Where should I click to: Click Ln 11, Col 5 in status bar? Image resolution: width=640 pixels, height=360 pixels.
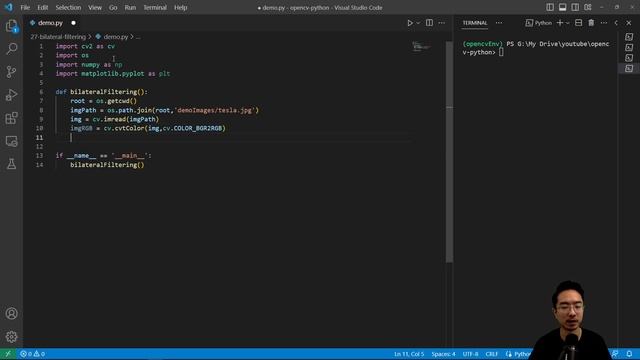tap(409, 354)
